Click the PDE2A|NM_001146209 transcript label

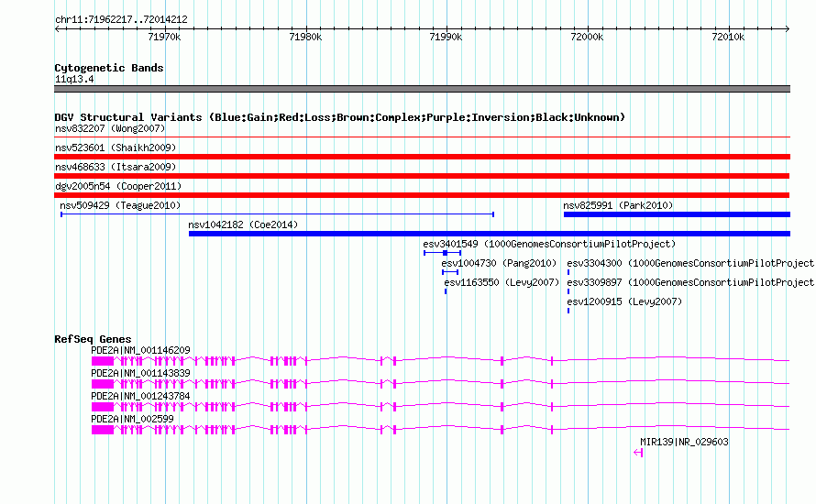140,351
